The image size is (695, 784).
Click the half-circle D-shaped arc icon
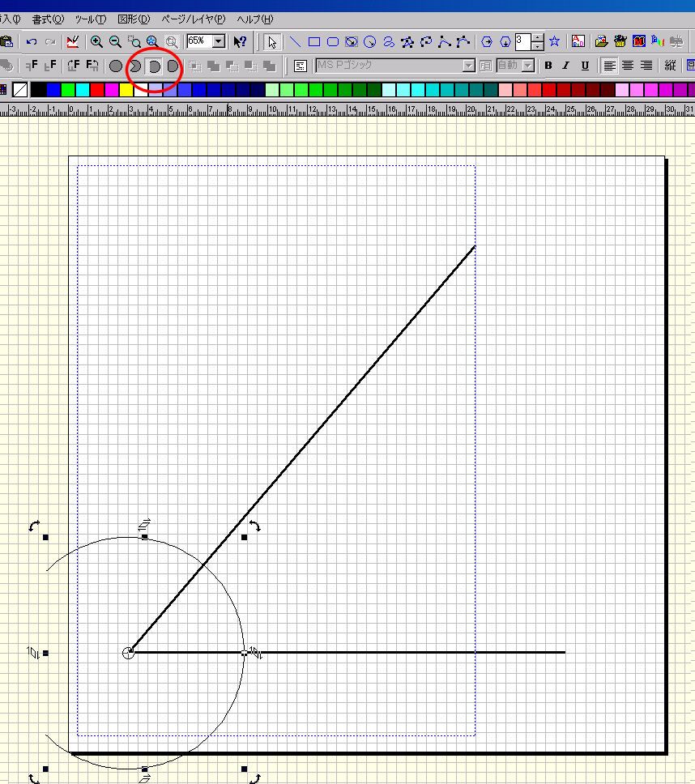(x=153, y=66)
